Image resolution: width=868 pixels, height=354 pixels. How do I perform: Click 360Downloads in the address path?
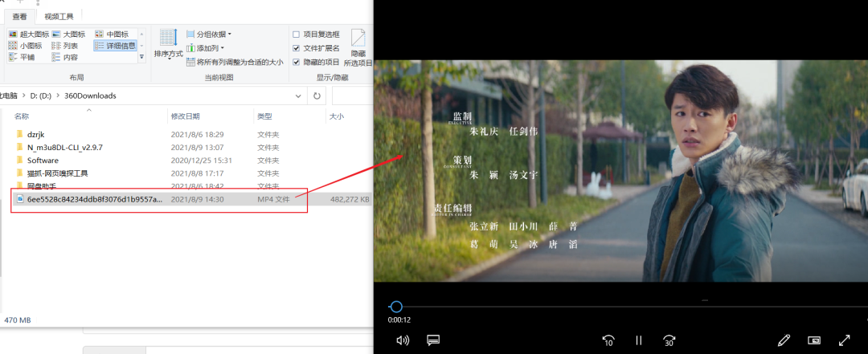click(90, 96)
